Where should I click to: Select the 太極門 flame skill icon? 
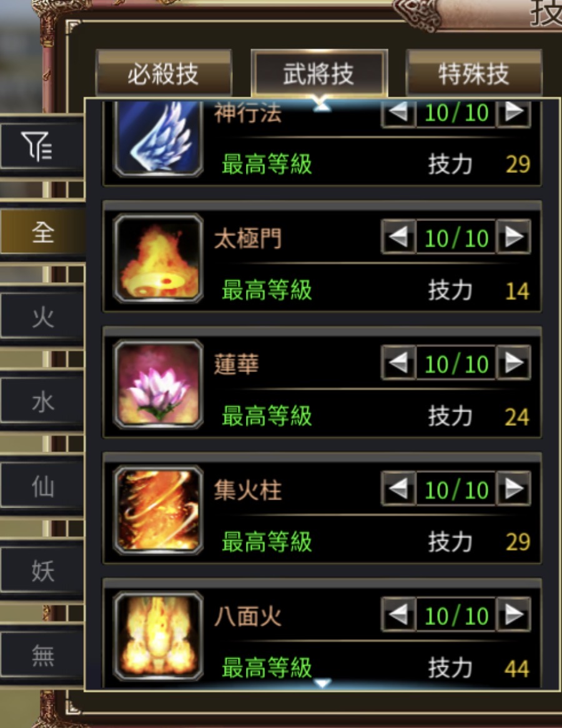[x=158, y=258]
